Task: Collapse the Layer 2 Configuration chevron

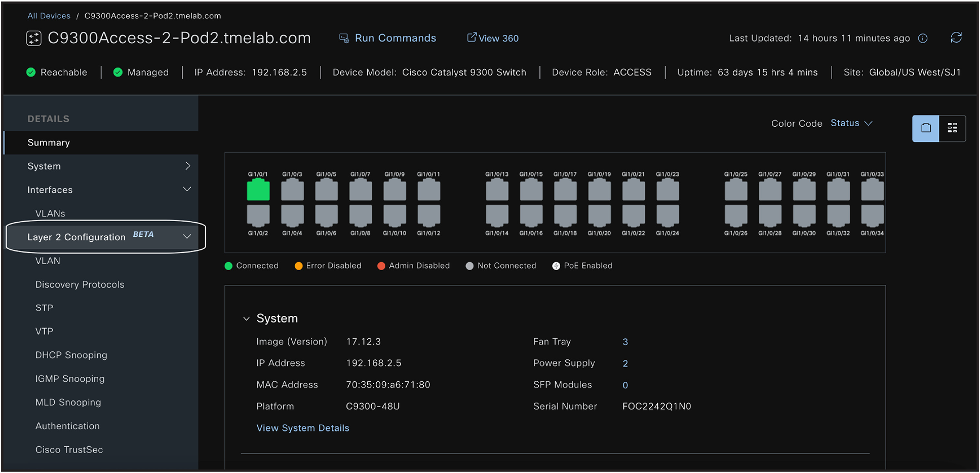Action: point(187,236)
